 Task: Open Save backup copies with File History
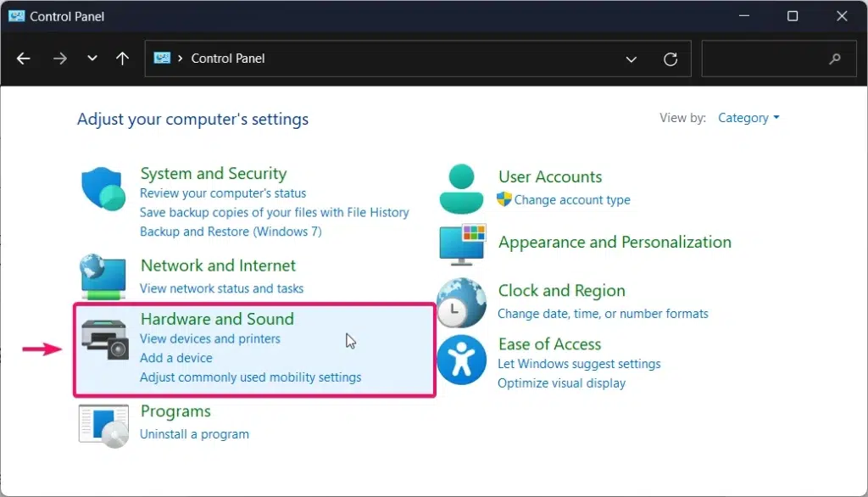[274, 212]
